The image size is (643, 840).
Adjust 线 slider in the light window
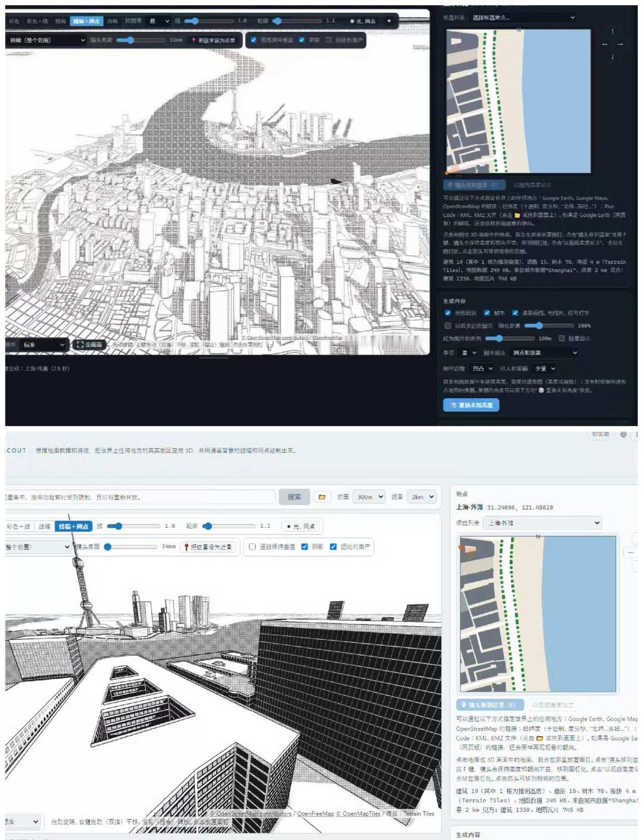tap(134, 526)
